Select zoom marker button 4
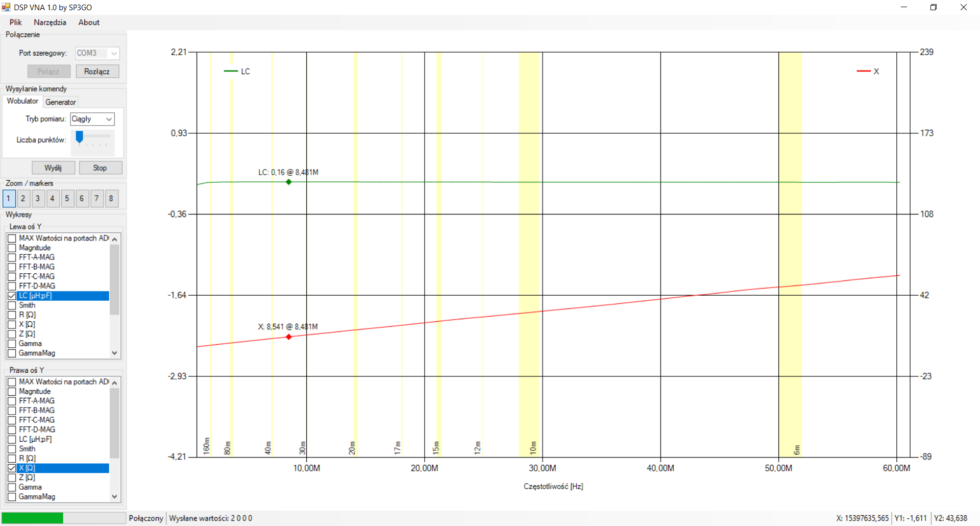This screenshot has height=526, width=980. (x=53, y=199)
